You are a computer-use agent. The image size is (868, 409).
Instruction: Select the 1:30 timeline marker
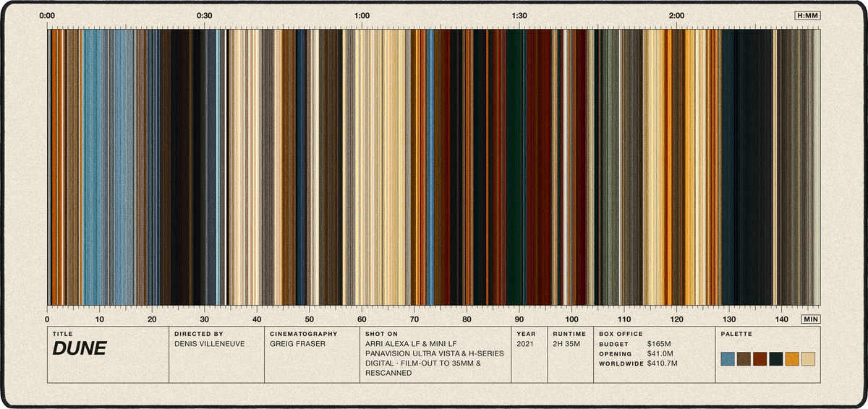tap(519, 15)
